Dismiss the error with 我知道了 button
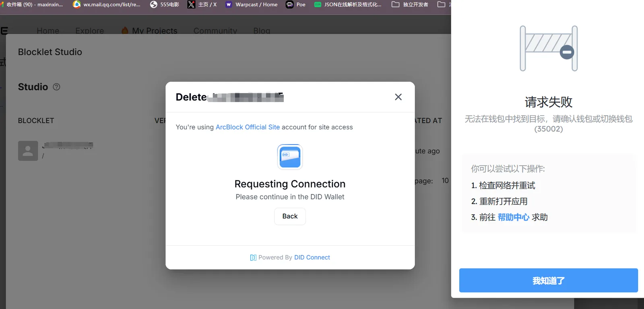The width and height of the screenshot is (644, 309). click(549, 280)
